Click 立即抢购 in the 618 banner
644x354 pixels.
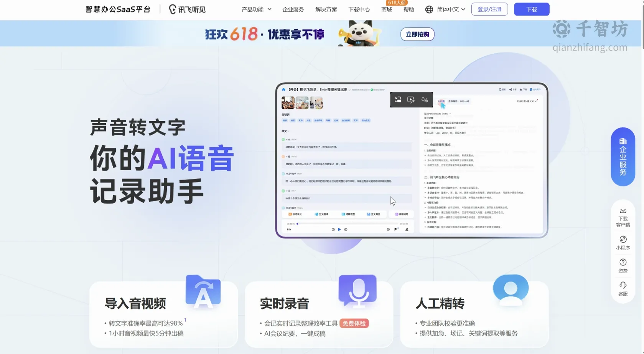tap(417, 34)
